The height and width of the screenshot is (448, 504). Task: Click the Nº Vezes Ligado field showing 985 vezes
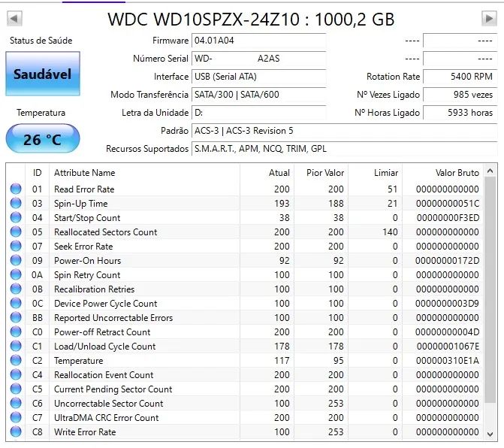tap(460, 95)
